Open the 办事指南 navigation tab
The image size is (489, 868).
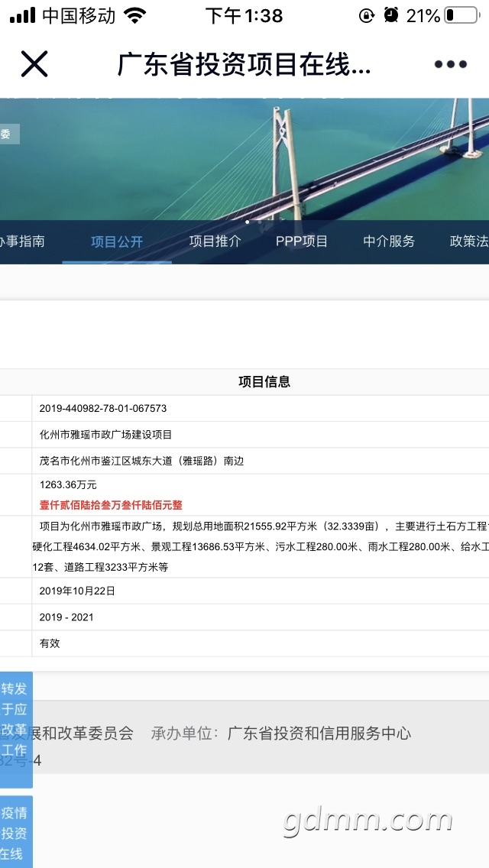(x=22, y=241)
